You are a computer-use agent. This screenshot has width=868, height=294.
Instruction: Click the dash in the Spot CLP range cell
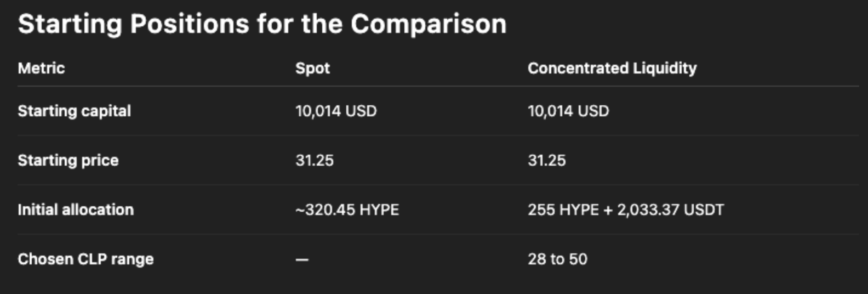click(302, 259)
